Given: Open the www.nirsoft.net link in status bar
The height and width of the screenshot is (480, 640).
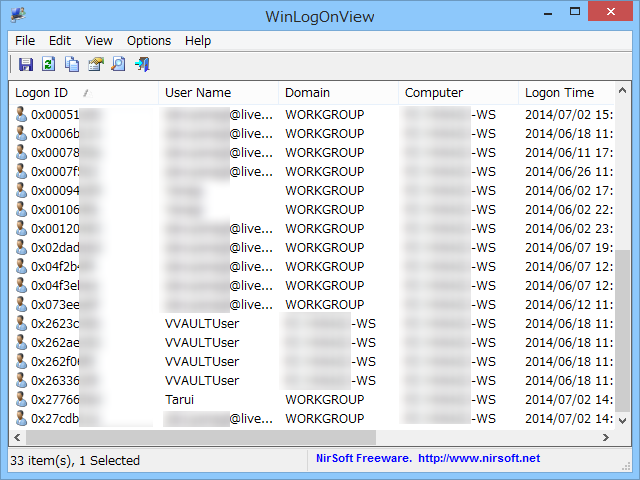Looking at the screenshot, I should tap(479, 458).
